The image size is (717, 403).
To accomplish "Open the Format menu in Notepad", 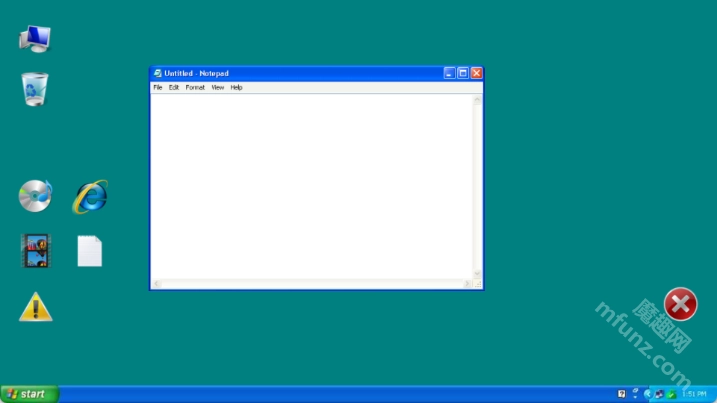I will click(195, 88).
